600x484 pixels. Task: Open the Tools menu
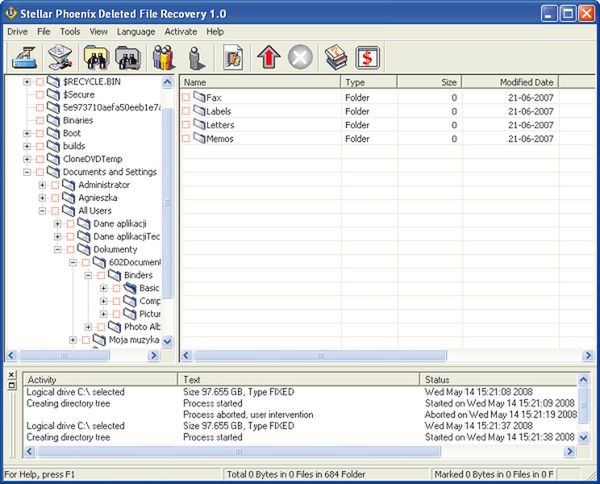(x=70, y=32)
